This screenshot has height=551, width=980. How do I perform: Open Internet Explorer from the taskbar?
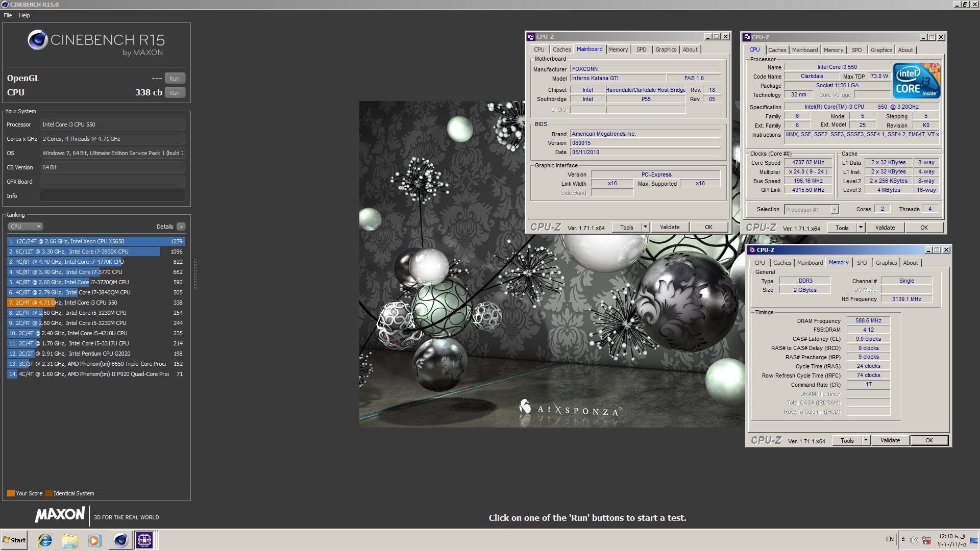coord(45,540)
